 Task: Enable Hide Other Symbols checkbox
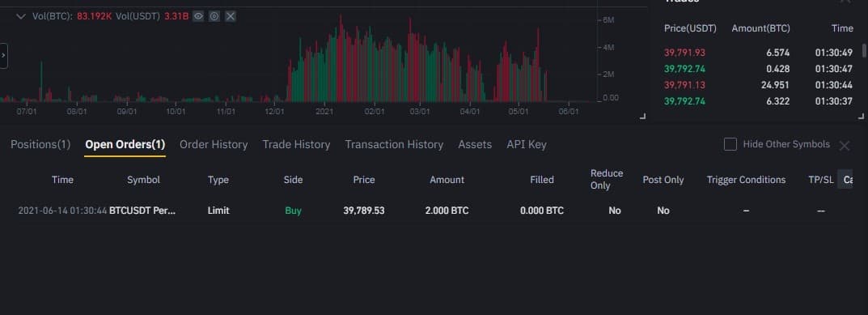click(x=730, y=144)
